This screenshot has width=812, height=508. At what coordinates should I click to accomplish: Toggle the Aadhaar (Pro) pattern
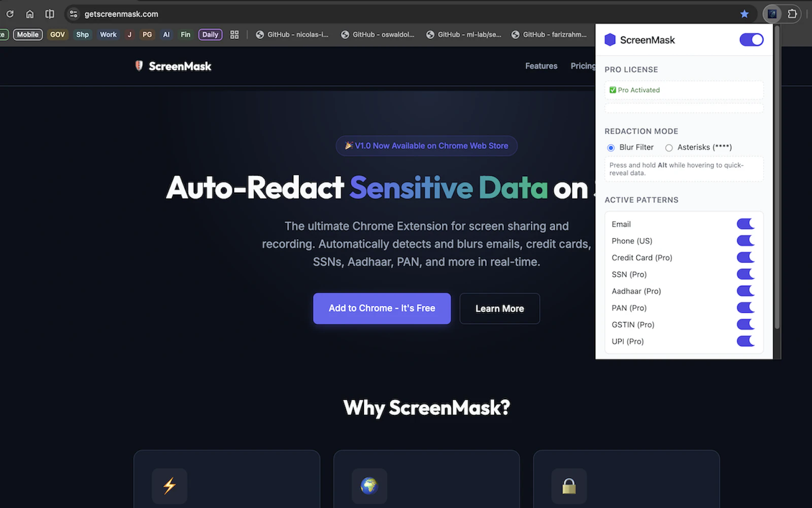(x=746, y=291)
